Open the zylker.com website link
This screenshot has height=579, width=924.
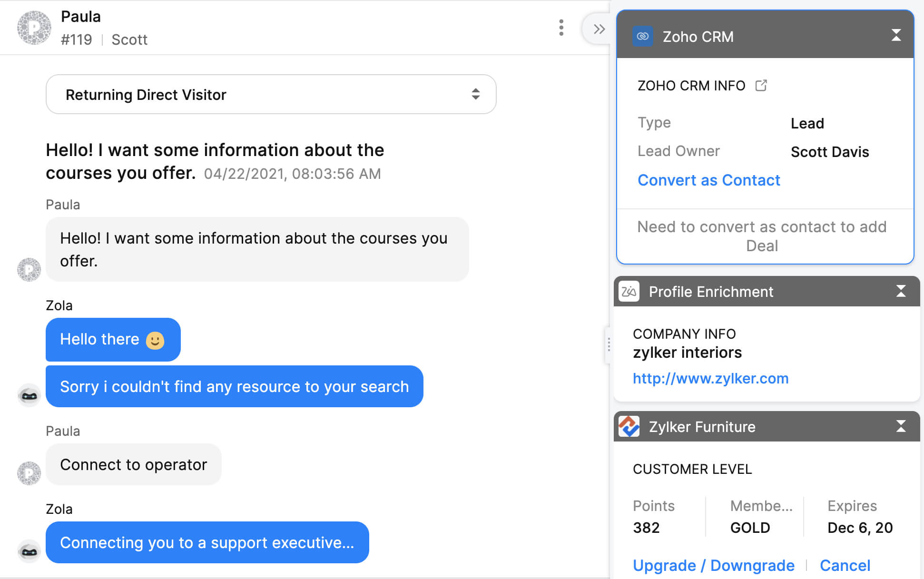pos(710,378)
